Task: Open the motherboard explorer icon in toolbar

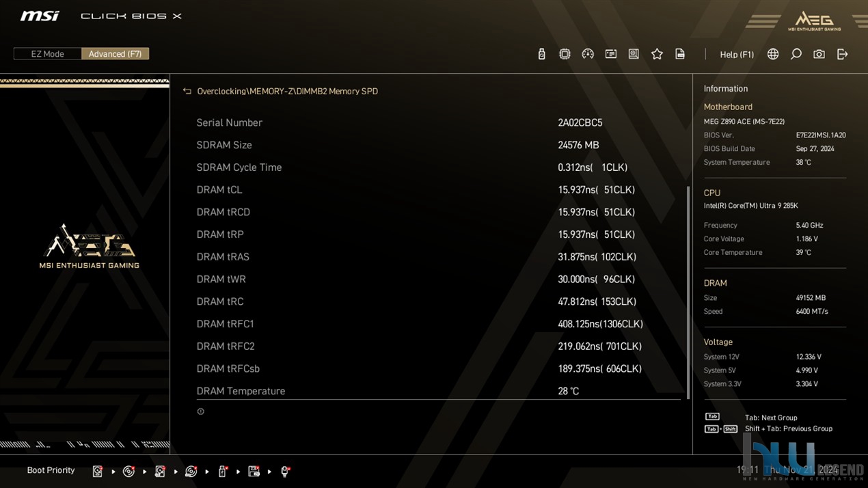Action: coord(634,54)
